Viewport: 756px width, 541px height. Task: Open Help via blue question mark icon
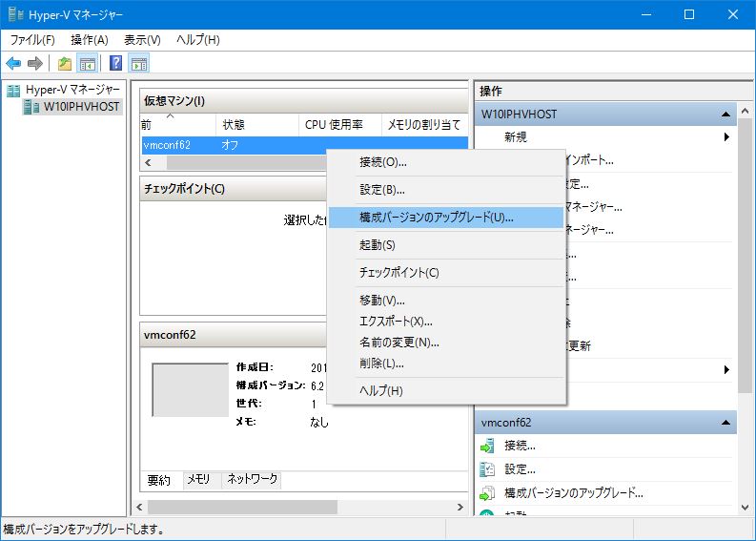pyautogui.click(x=115, y=63)
